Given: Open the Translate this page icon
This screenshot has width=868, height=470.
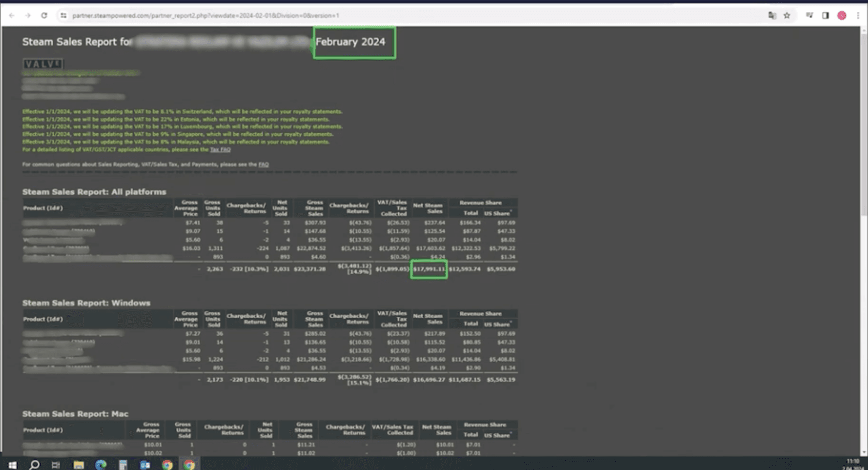Looking at the screenshot, I should 772,15.
